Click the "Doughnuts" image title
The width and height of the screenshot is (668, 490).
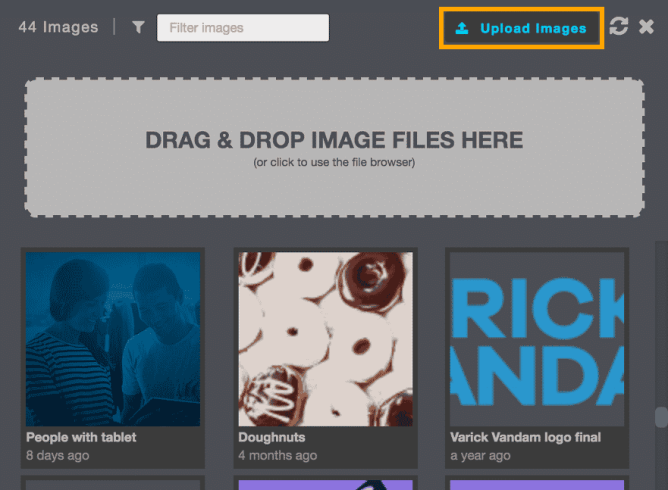click(270, 438)
